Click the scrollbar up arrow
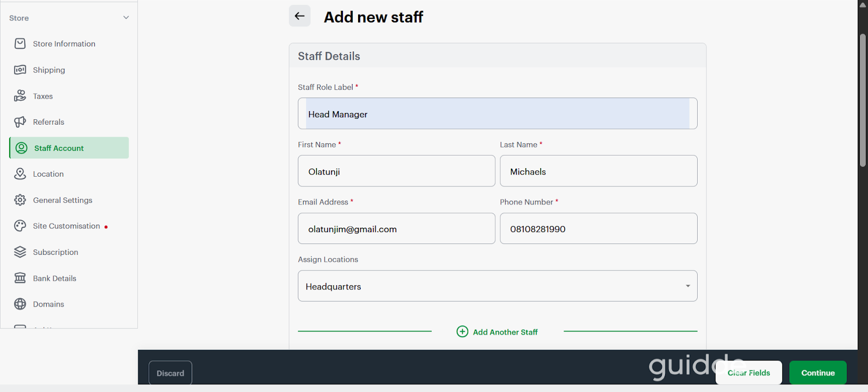Screen dimensions: 868x392 click(x=863, y=4)
